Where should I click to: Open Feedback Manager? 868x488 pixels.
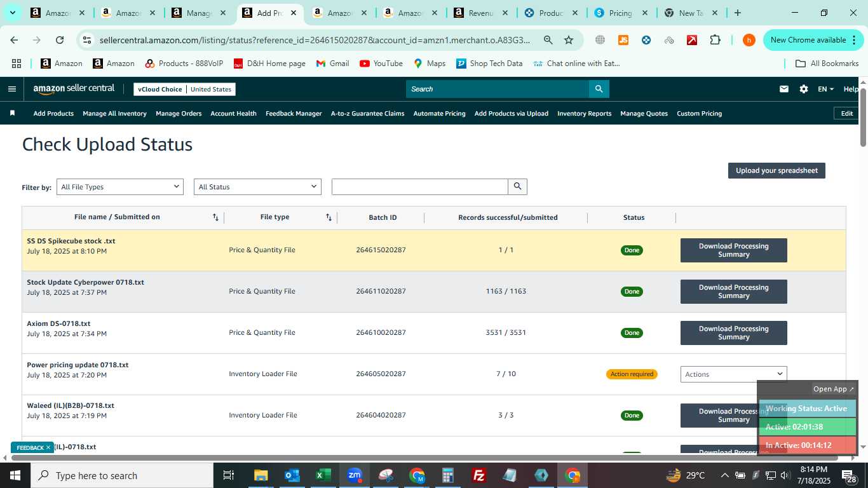[x=294, y=113]
